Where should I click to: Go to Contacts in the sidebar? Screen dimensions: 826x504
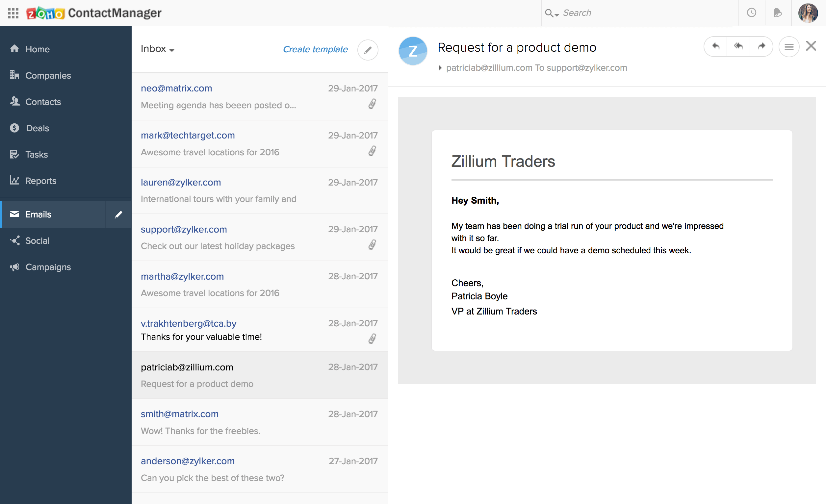pyautogui.click(x=43, y=102)
